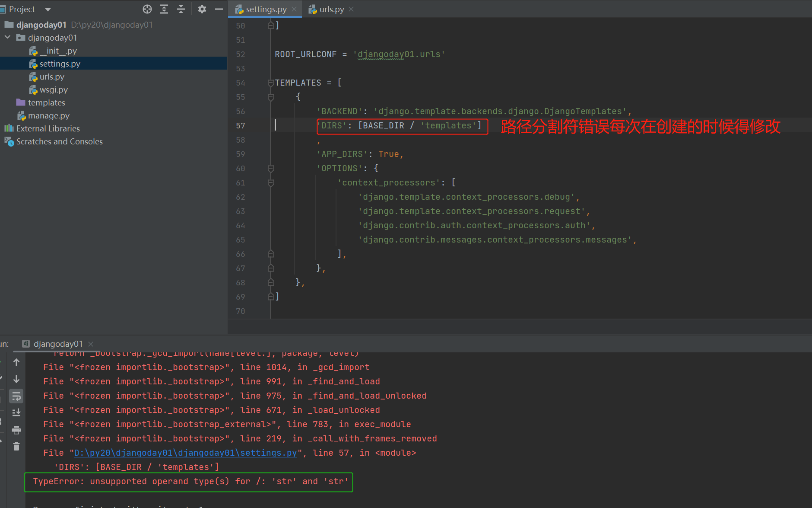Screen dimensions: 812x508
Task: Click line number 57 in the gutter
Action: (241, 125)
